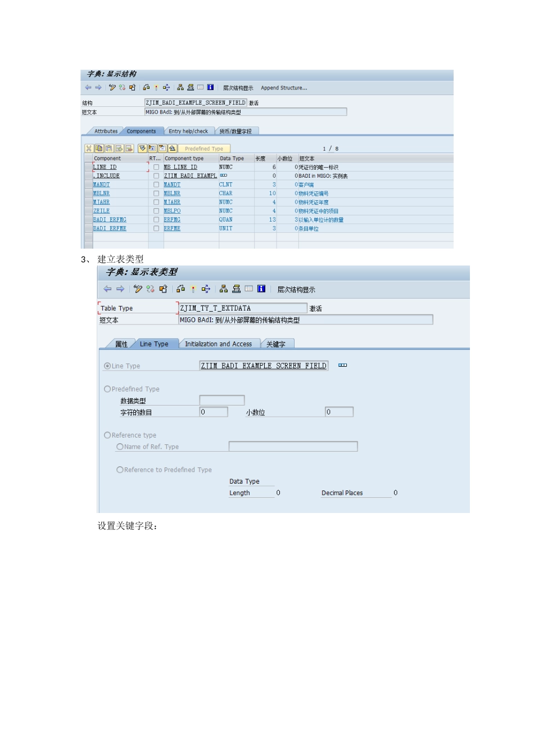Click the expand icon right of Line Type field

click(x=342, y=366)
